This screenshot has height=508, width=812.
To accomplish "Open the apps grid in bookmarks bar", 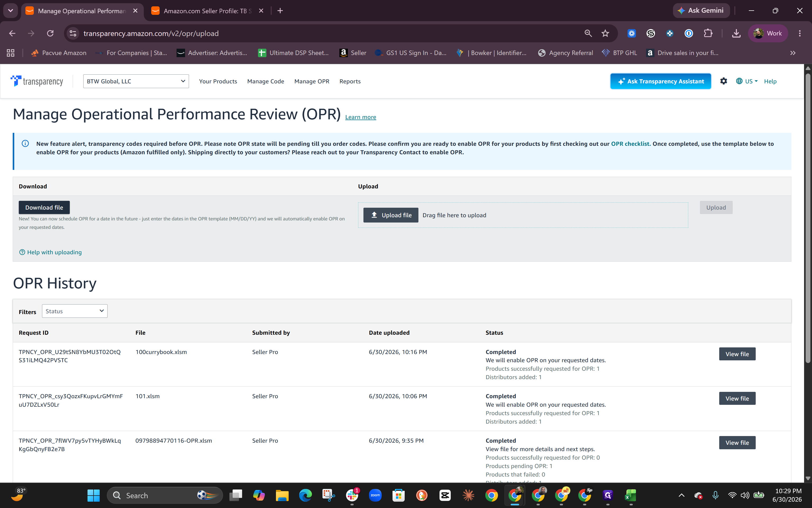I will (10, 53).
